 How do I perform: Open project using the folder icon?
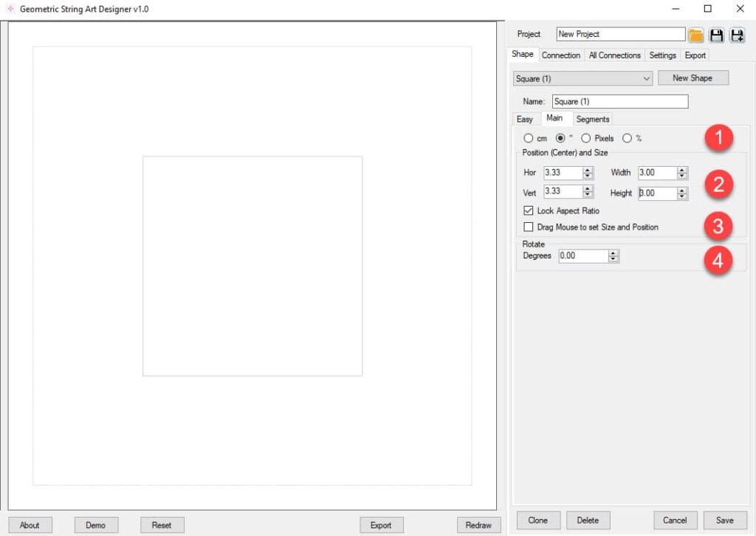[x=695, y=35]
